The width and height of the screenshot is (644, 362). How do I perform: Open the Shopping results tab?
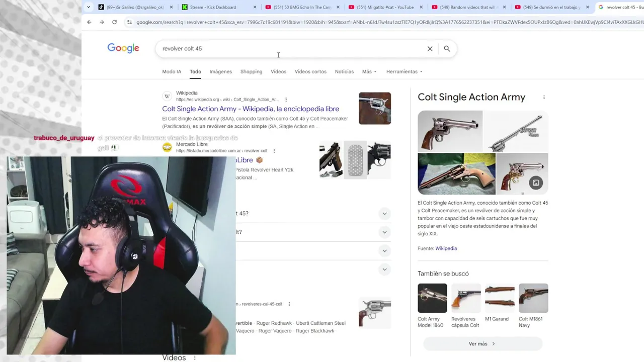coord(251,71)
